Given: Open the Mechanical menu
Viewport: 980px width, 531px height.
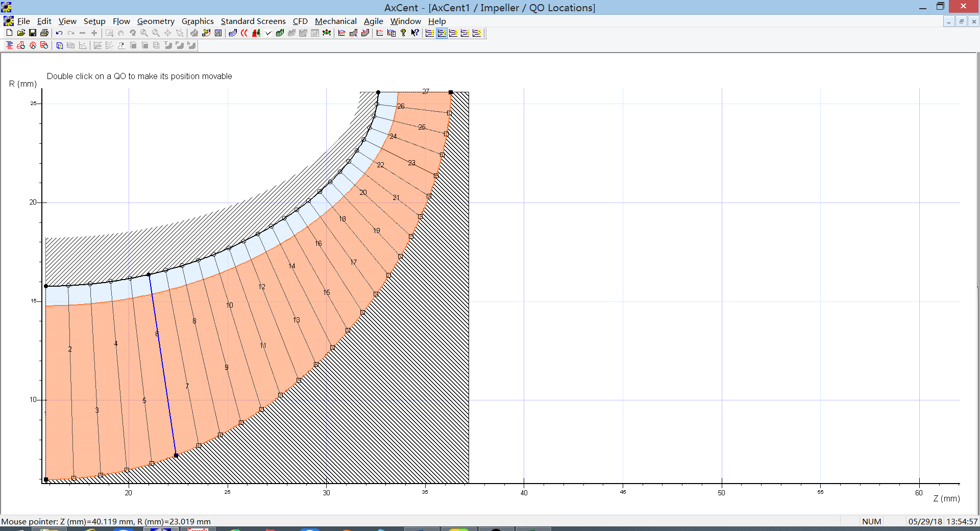Looking at the screenshot, I should coord(335,21).
